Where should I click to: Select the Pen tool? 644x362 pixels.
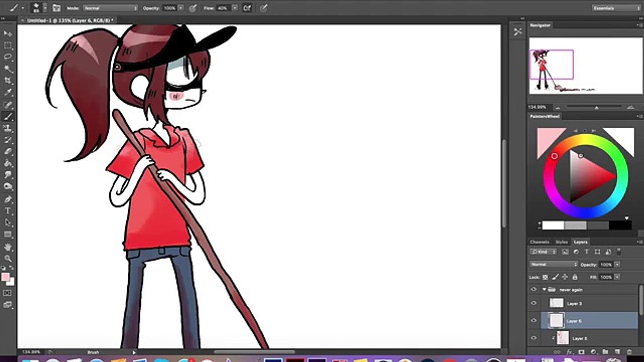[8, 199]
